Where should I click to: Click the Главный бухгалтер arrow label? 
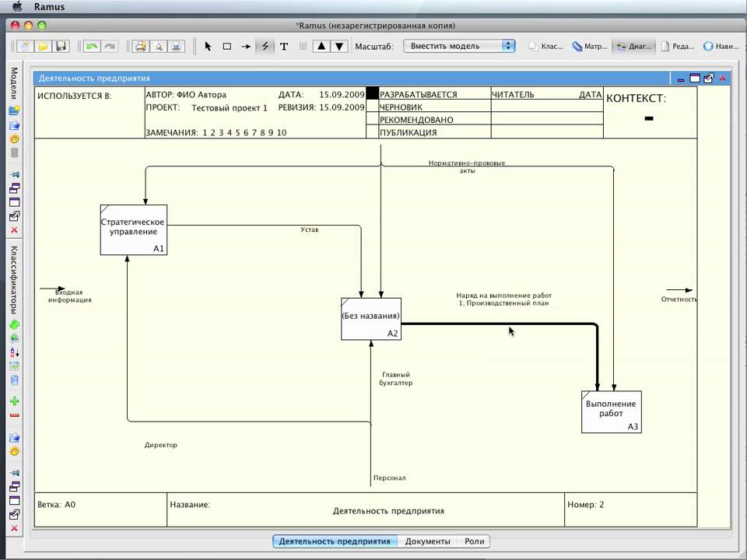tap(396, 379)
